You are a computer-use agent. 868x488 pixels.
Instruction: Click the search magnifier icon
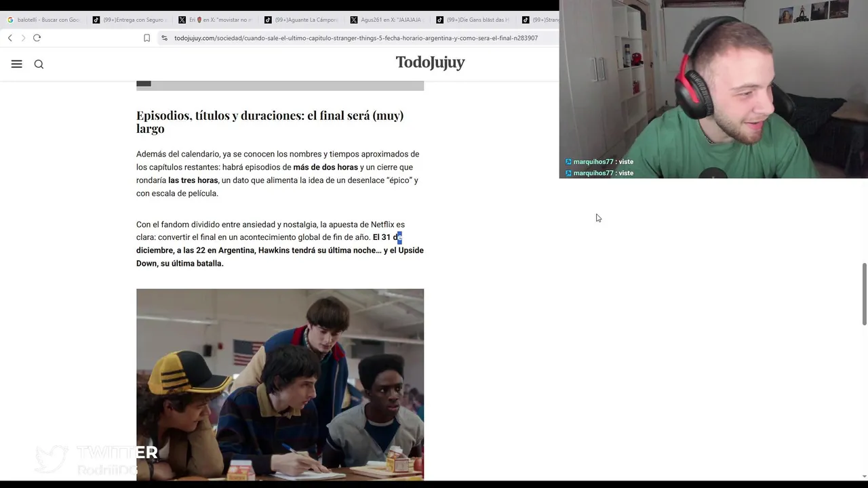click(39, 64)
